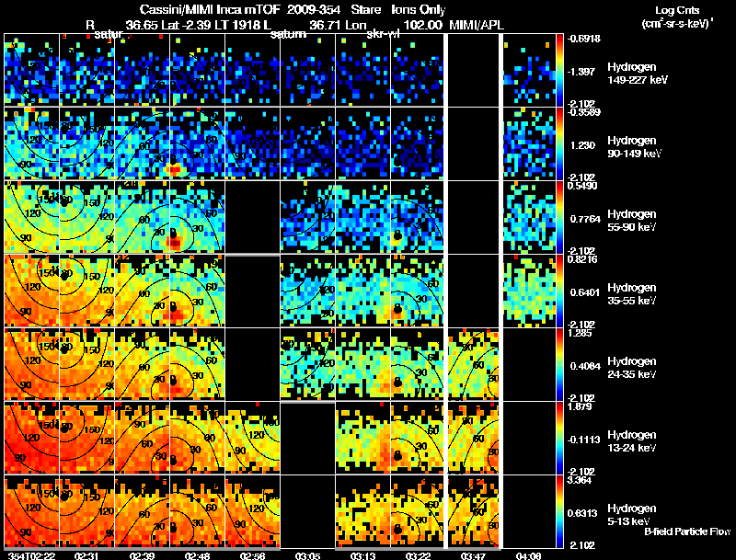Image resolution: width=736 pixels, height=560 pixels.
Task: Click the 'B-field Particle Flow' caption
Action: (687, 531)
